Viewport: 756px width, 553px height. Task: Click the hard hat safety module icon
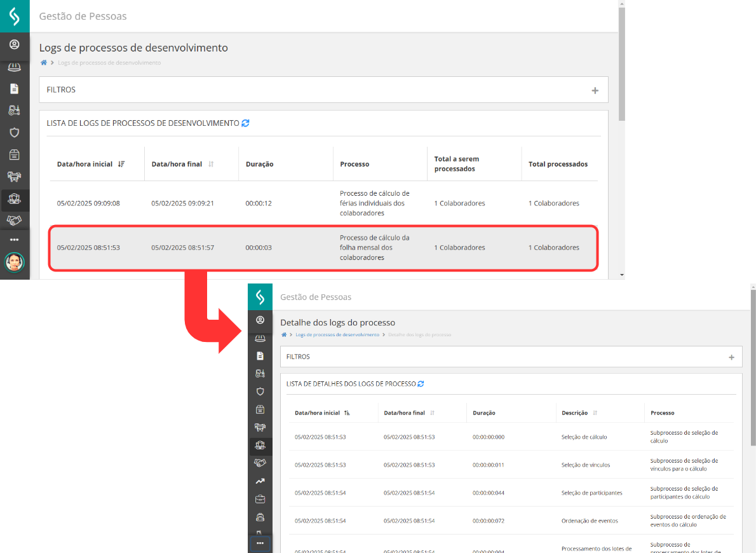(x=14, y=67)
